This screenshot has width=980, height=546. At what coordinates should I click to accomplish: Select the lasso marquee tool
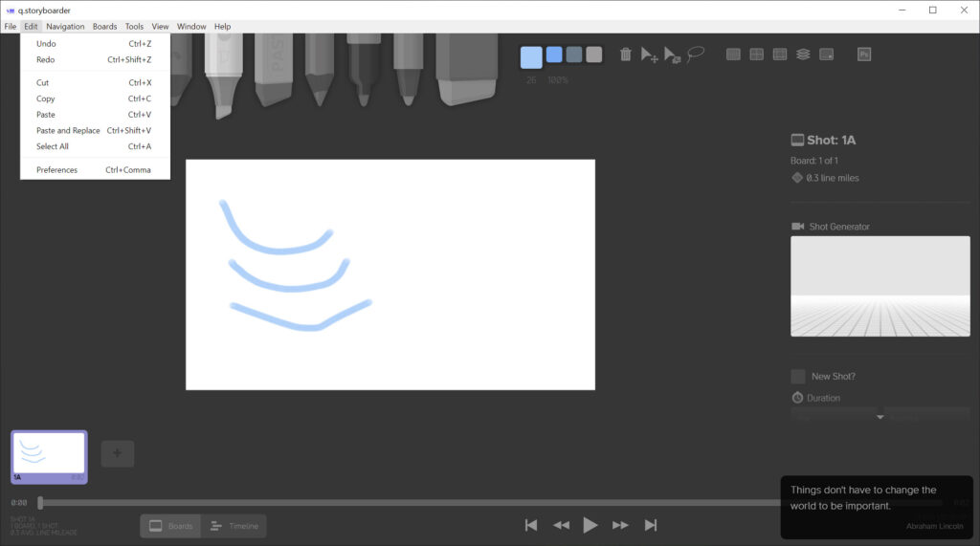tap(695, 55)
